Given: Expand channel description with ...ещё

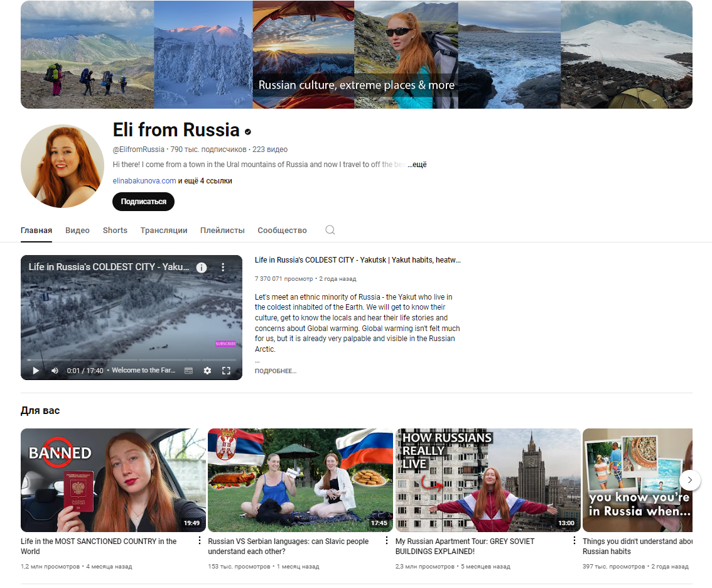Looking at the screenshot, I should tap(417, 165).
